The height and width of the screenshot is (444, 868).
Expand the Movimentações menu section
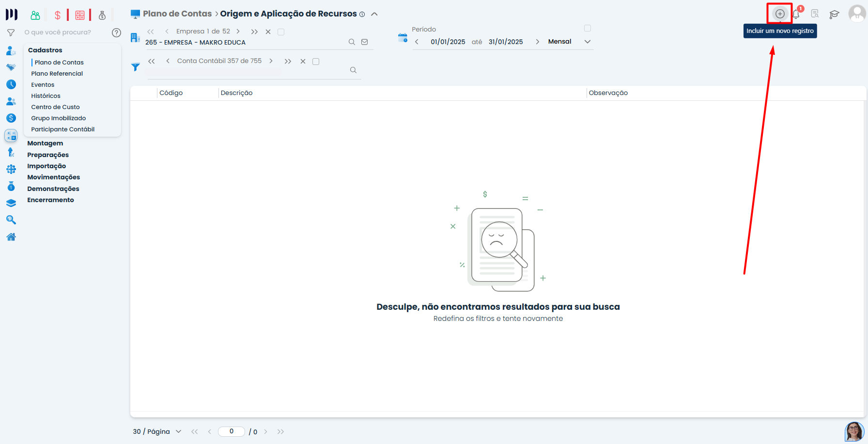[54, 177]
